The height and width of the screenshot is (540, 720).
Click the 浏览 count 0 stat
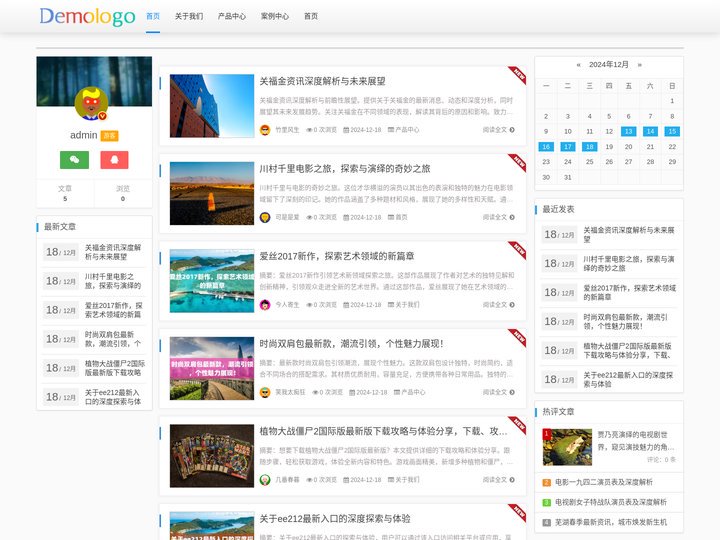pyautogui.click(x=123, y=193)
